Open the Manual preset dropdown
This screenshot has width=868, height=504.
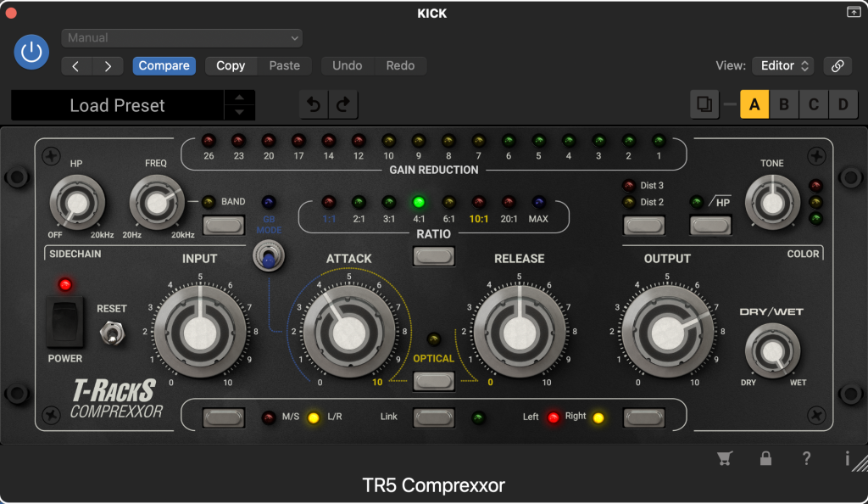click(182, 38)
